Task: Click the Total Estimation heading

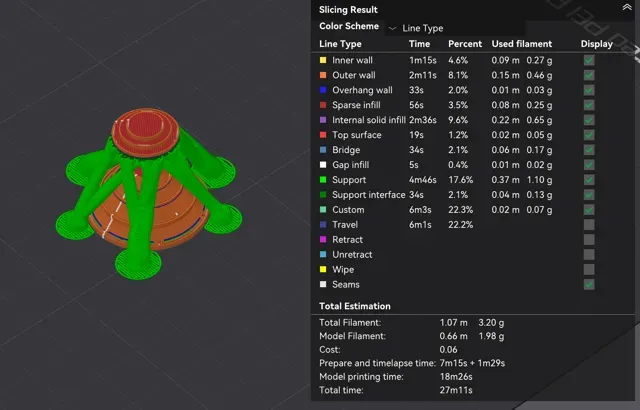Action: tap(355, 306)
